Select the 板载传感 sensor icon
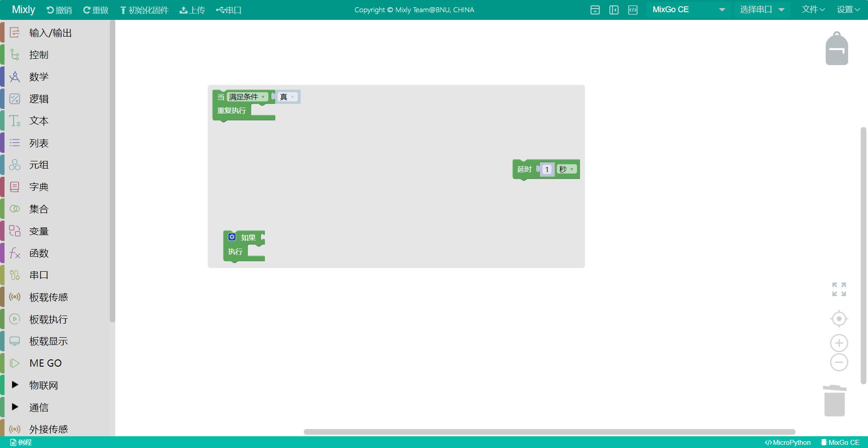Image resolution: width=868 pixels, height=448 pixels. 14,297
